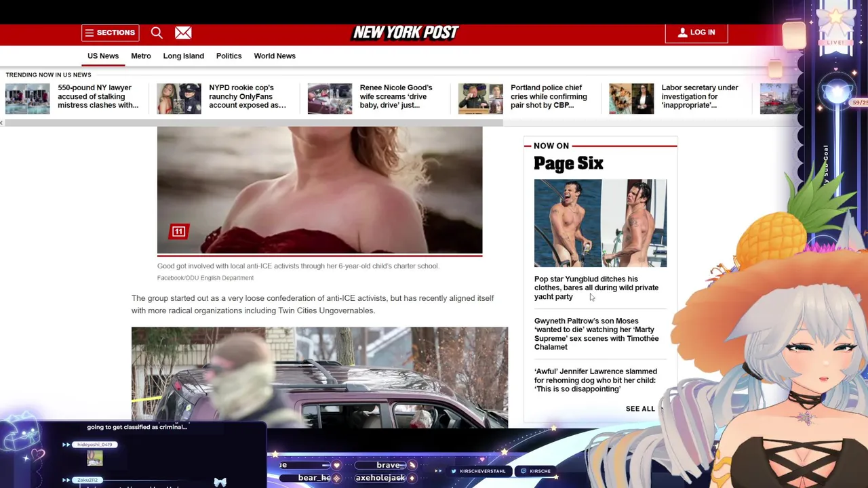Image resolution: width=868 pixels, height=488 pixels.
Task: Click the KIRSCHE handle in the stream overlay
Action: pos(540,471)
